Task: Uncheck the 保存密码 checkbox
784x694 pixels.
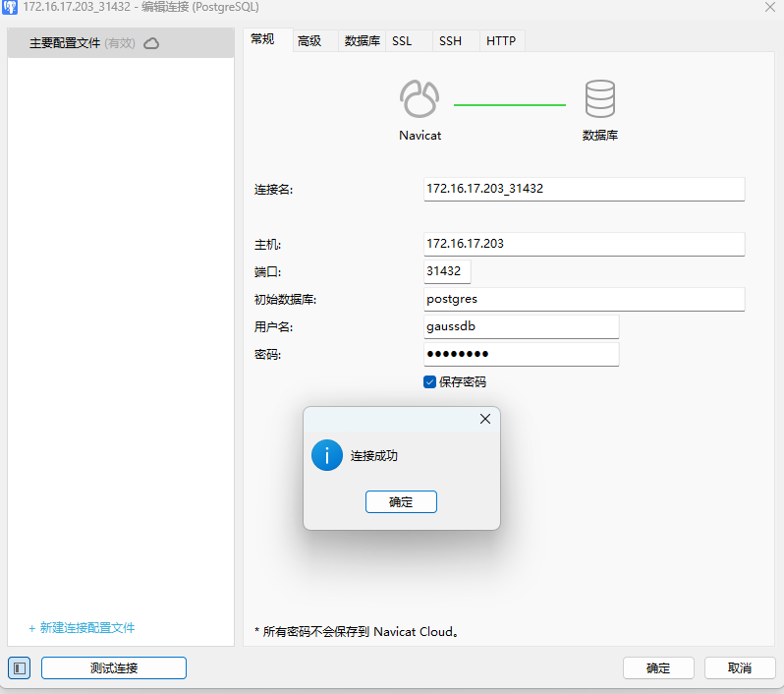Action: pos(429,382)
